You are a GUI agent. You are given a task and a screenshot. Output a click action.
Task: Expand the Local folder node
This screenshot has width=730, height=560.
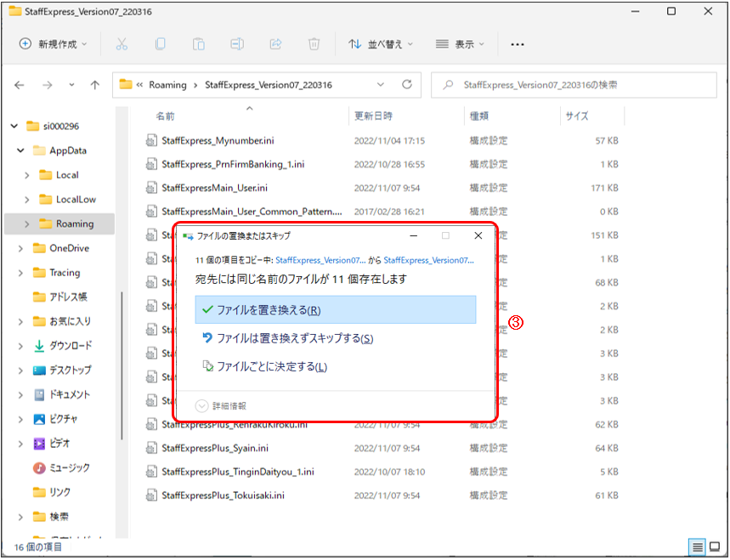26,175
